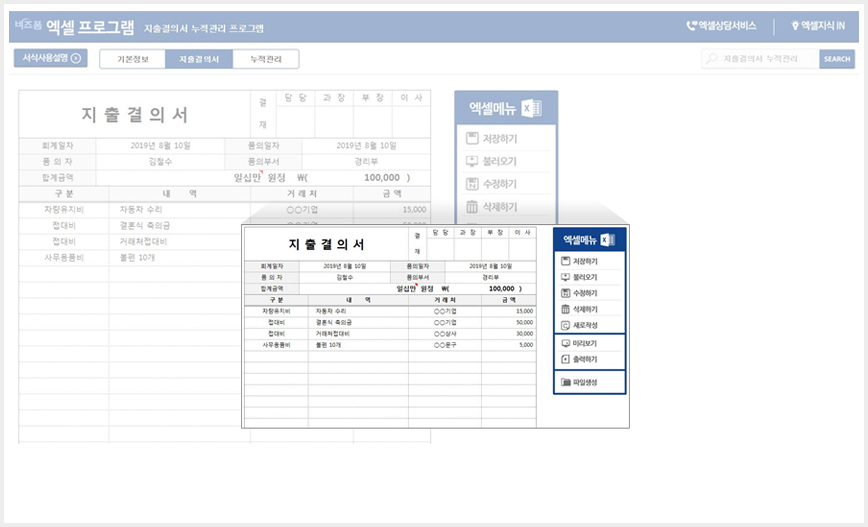Screen dimensions: 868x527
Task: Click 15,000 amount in enlarged form
Action: click(524, 311)
